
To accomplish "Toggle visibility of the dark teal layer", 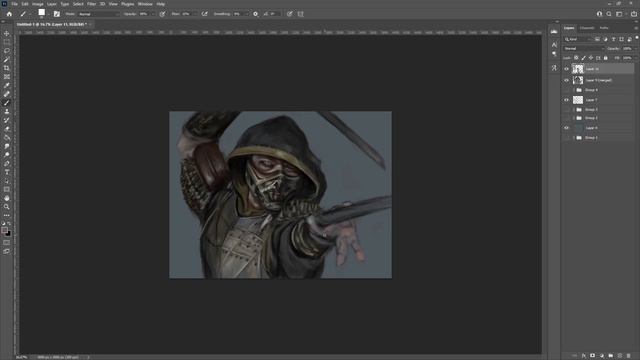I will point(567,128).
